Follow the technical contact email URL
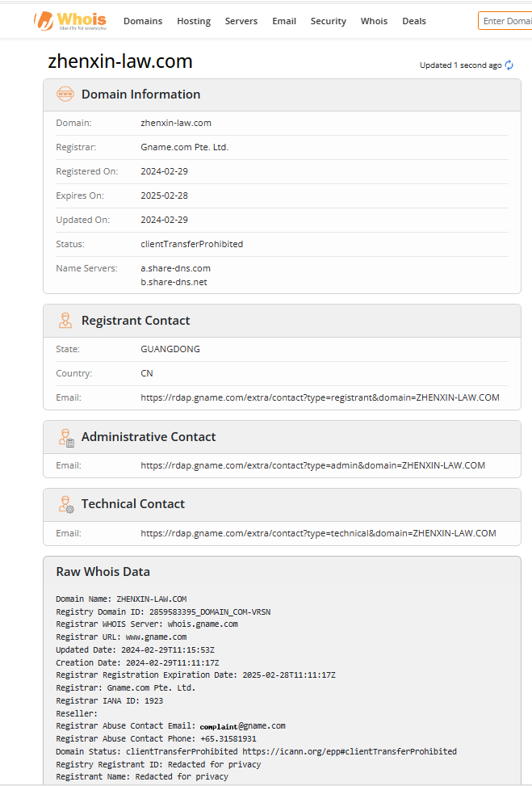This screenshot has height=786, width=532. tap(319, 533)
